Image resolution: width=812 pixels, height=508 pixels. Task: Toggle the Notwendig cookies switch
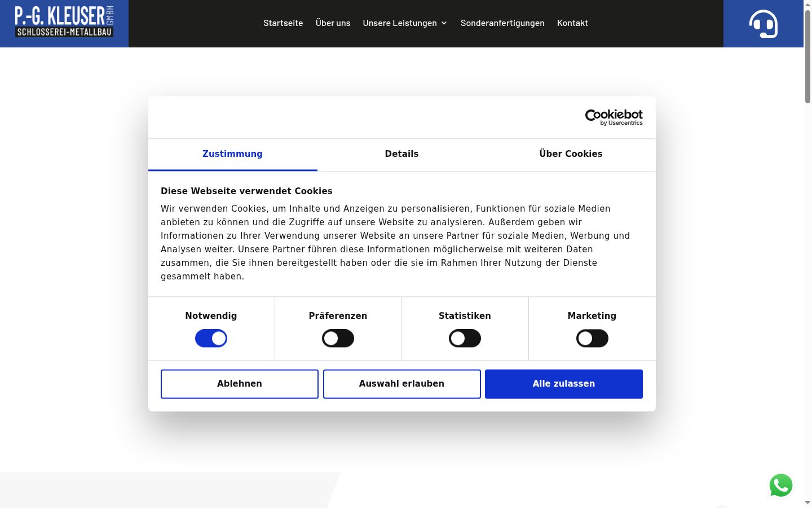click(211, 339)
